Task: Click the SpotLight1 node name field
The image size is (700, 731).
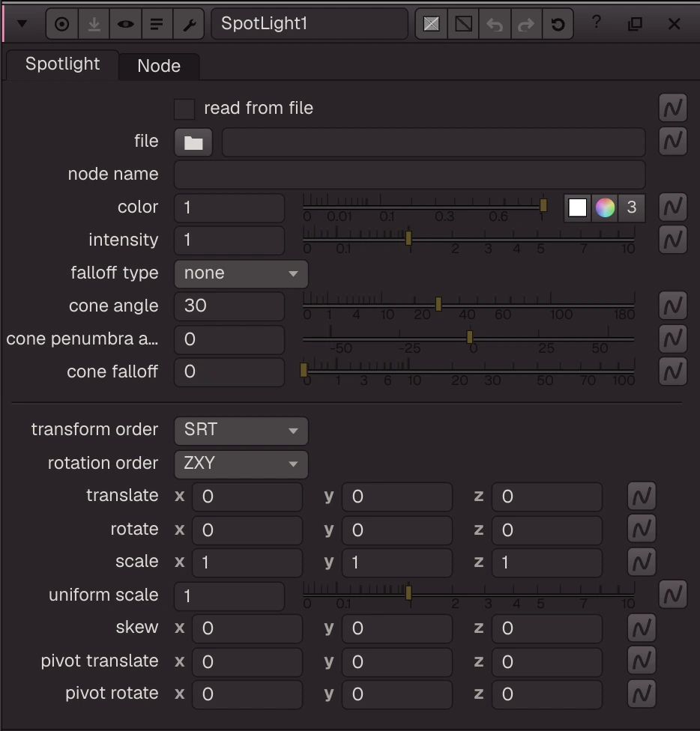Action: pyautogui.click(x=310, y=24)
